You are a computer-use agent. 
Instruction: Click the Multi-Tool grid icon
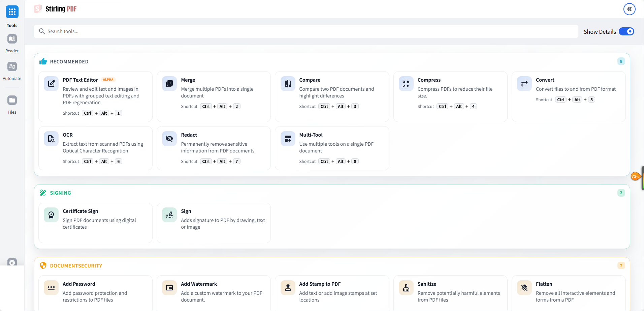(288, 138)
